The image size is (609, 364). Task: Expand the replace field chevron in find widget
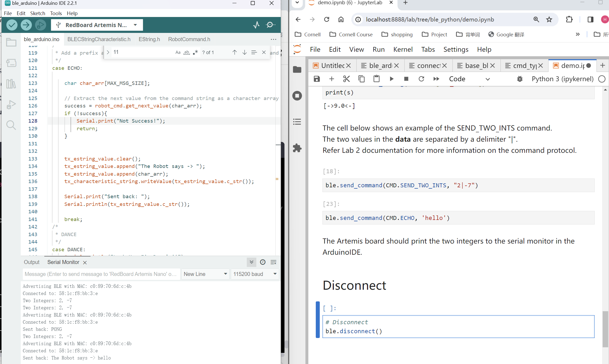(108, 52)
